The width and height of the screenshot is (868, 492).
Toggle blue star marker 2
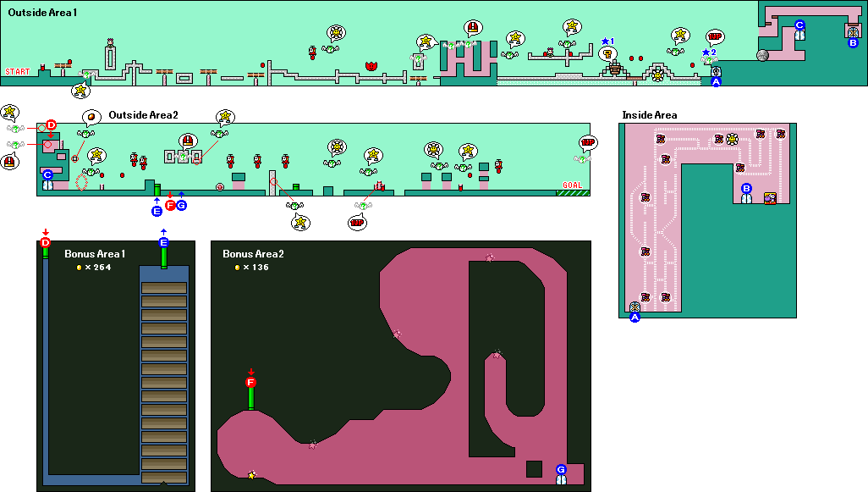click(710, 53)
